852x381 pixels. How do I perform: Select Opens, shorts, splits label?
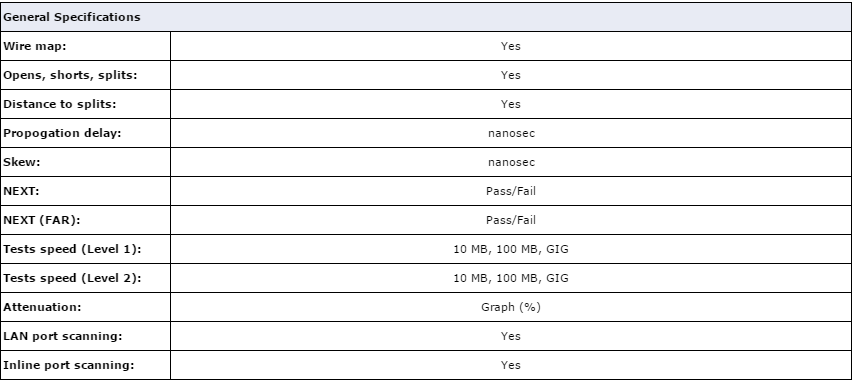point(70,75)
